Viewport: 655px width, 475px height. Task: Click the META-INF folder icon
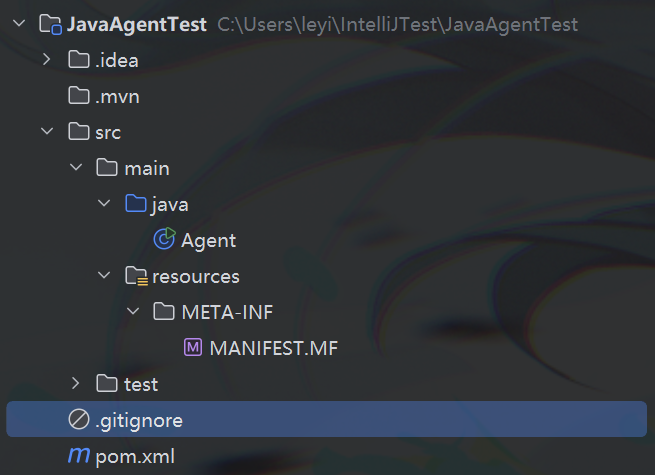tap(164, 312)
